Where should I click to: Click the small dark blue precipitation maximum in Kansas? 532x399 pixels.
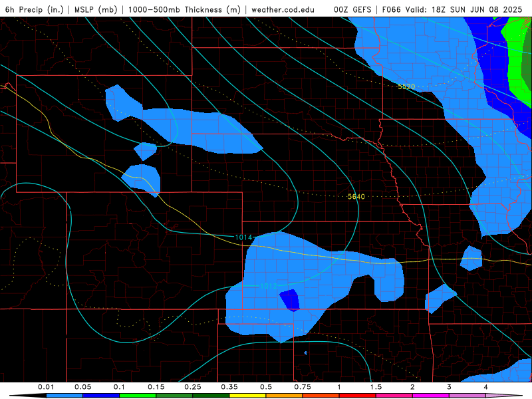tap(291, 301)
